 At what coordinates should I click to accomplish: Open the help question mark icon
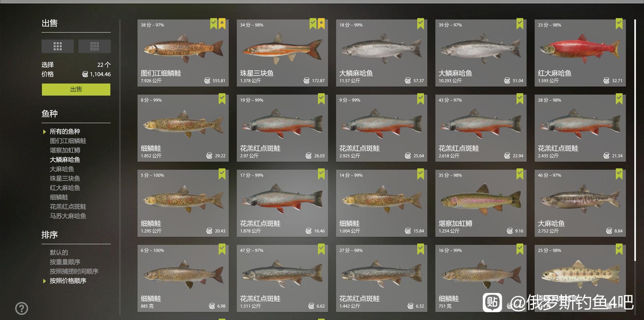(x=22, y=308)
